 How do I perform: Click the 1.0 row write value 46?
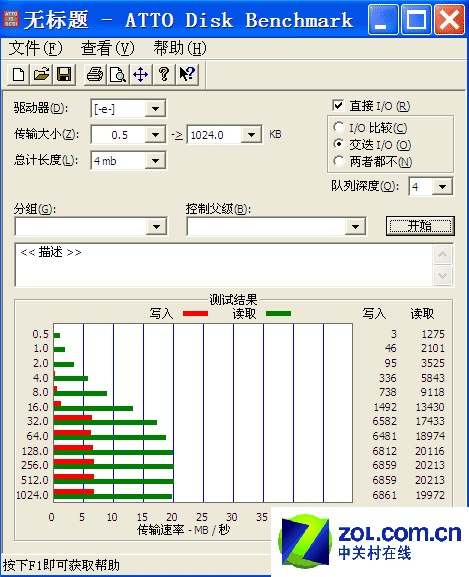(391, 348)
